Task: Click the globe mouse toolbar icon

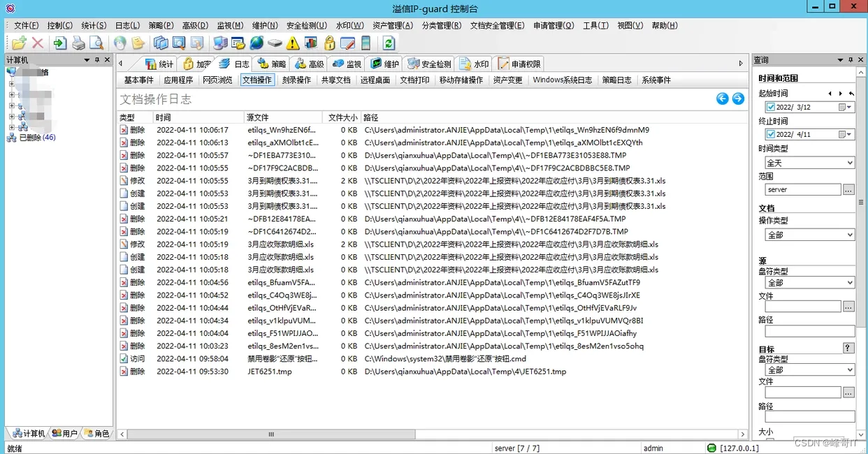Action: point(120,43)
